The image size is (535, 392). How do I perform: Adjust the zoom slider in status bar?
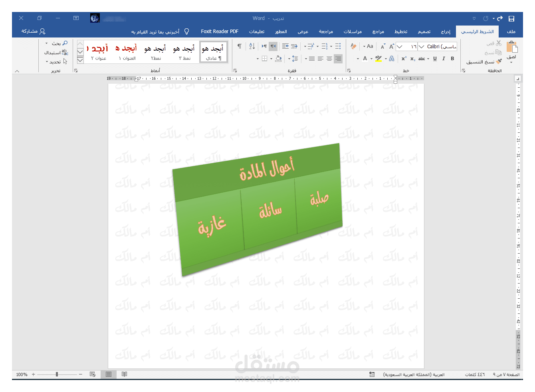57,374
